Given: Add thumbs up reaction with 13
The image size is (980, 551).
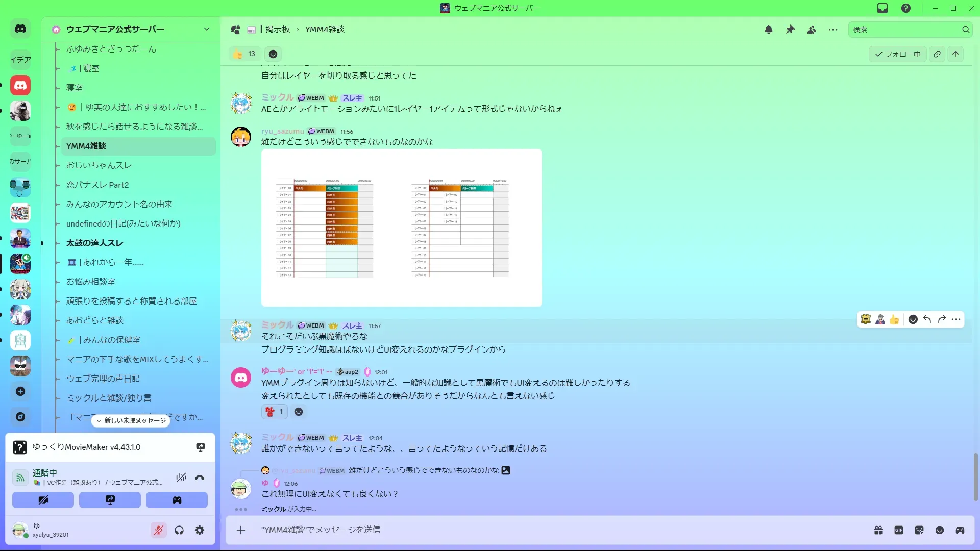Looking at the screenshot, I should click(x=244, y=54).
